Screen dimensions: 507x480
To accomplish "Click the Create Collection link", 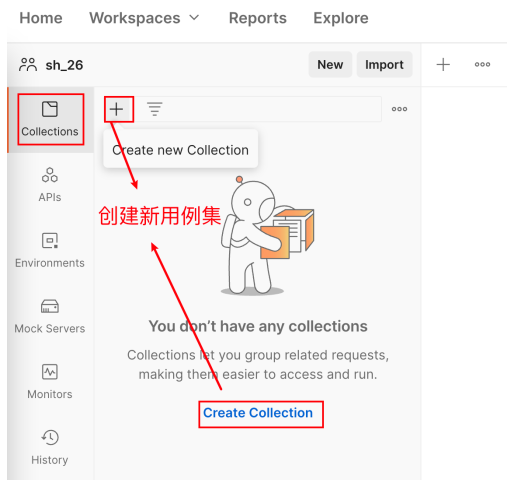I will [x=258, y=413].
